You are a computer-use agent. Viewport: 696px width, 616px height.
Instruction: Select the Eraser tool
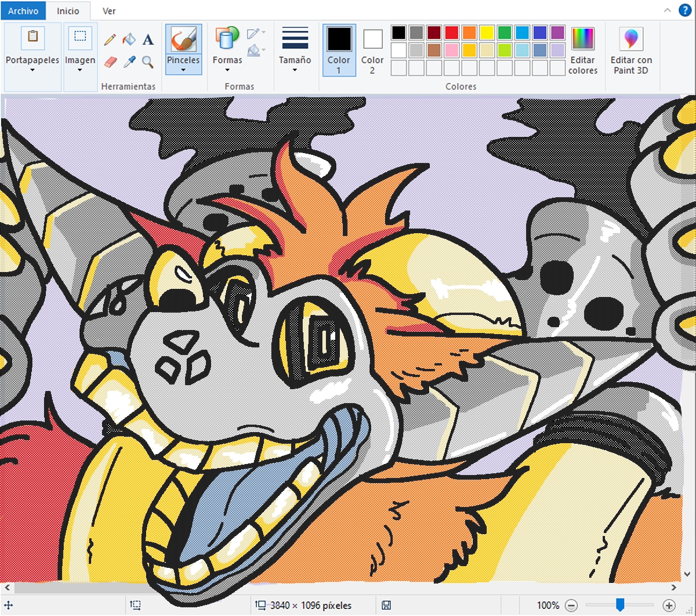coord(110,61)
